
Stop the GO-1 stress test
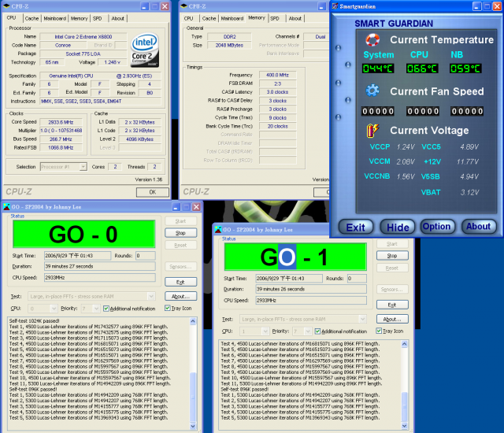(392, 256)
